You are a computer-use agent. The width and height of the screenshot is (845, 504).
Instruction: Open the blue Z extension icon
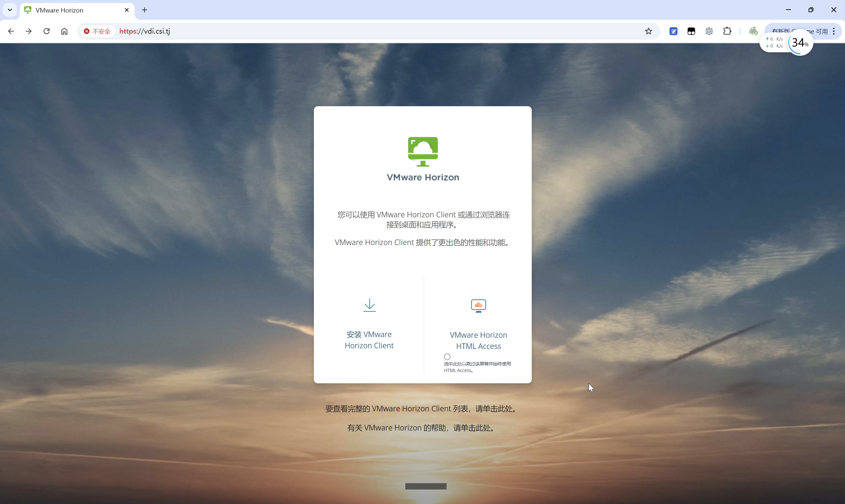(673, 31)
